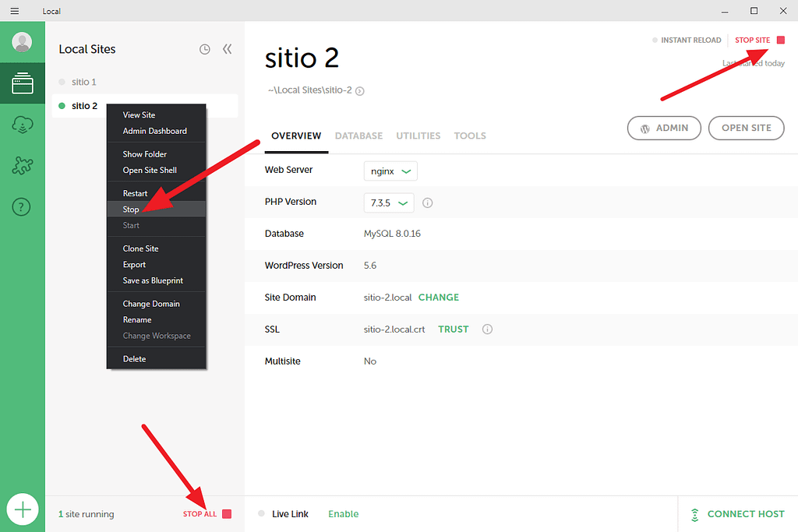Click the red Stop Site square icon
This screenshot has width=798, height=532.
point(781,40)
